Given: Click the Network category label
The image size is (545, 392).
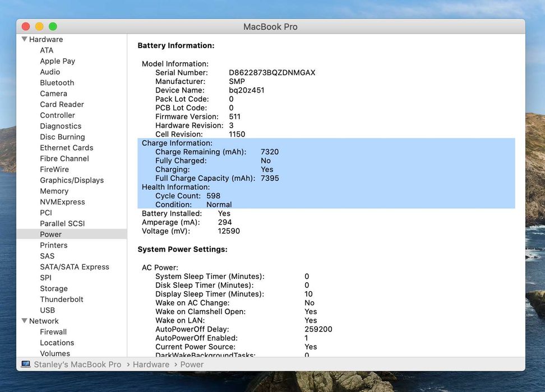Looking at the screenshot, I should (44, 321).
